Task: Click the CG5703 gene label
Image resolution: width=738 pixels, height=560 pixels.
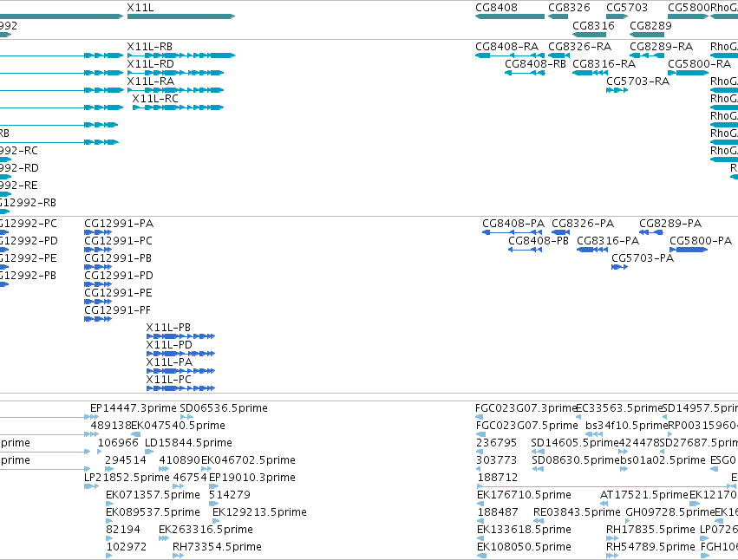Action: click(627, 8)
